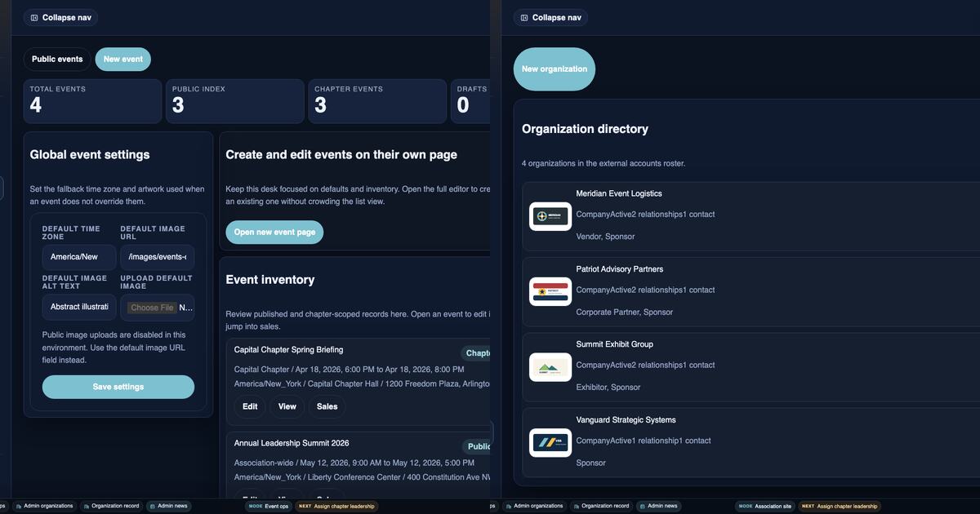Open Sales for Capital Chapter Spring Briefing
This screenshot has width=980, height=514.
[327, 406]
